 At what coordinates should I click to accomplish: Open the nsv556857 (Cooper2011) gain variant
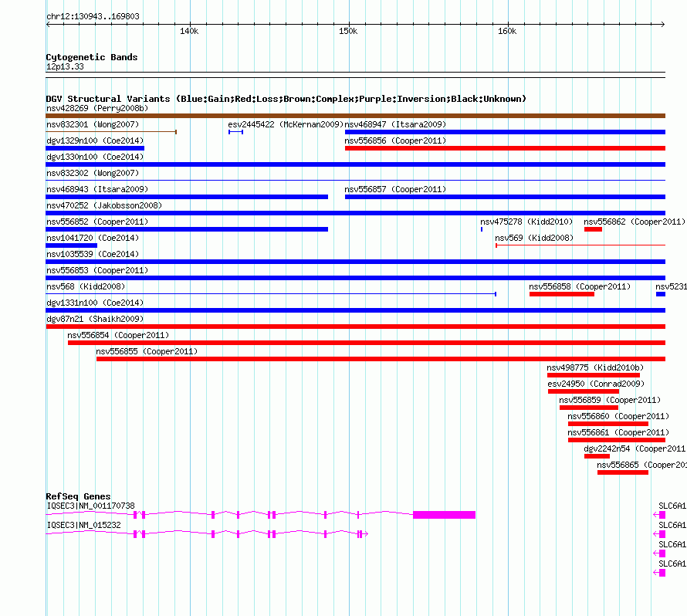505,197
